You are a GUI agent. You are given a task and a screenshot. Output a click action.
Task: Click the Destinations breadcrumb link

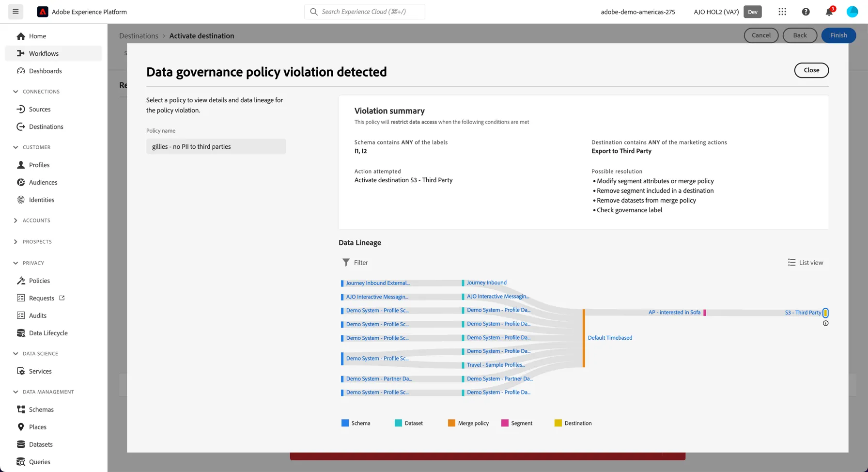pos(139,36)
